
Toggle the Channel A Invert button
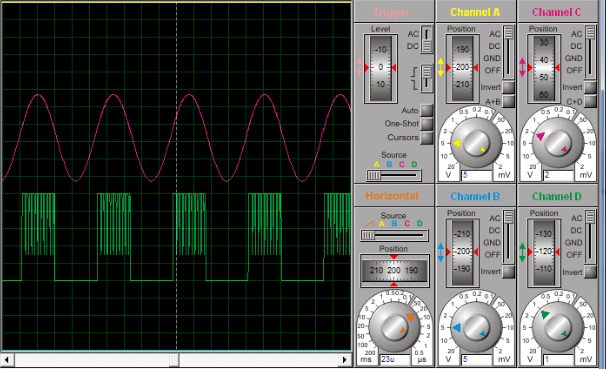508,87
